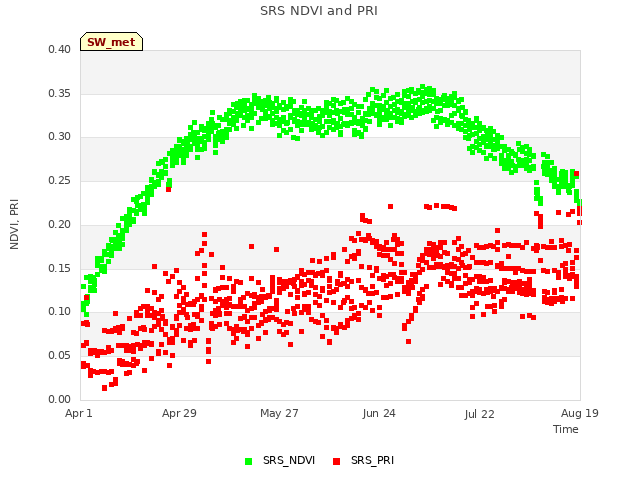Click the 0.10 y-axis value

(59, 311)
